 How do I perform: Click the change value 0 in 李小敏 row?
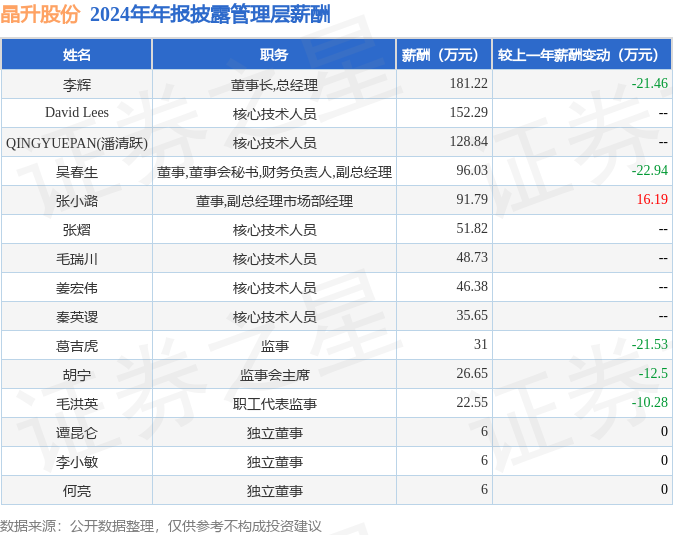click(x=664, y=460)
